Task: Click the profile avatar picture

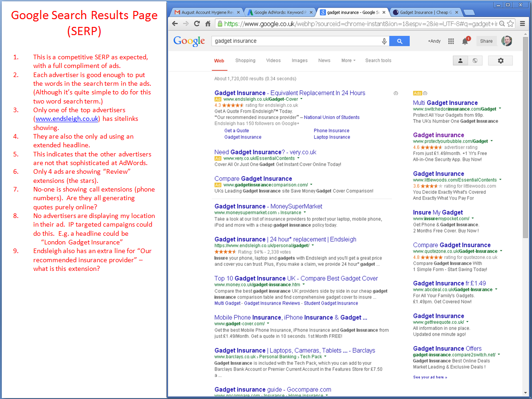Action: pyautogui.click(x=506, y=41)
